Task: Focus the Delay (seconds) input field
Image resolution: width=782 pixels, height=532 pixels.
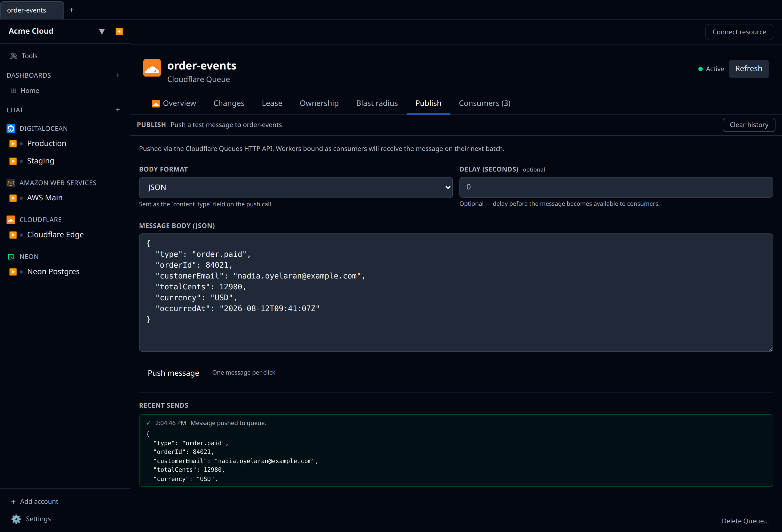Action: point(616,187)
